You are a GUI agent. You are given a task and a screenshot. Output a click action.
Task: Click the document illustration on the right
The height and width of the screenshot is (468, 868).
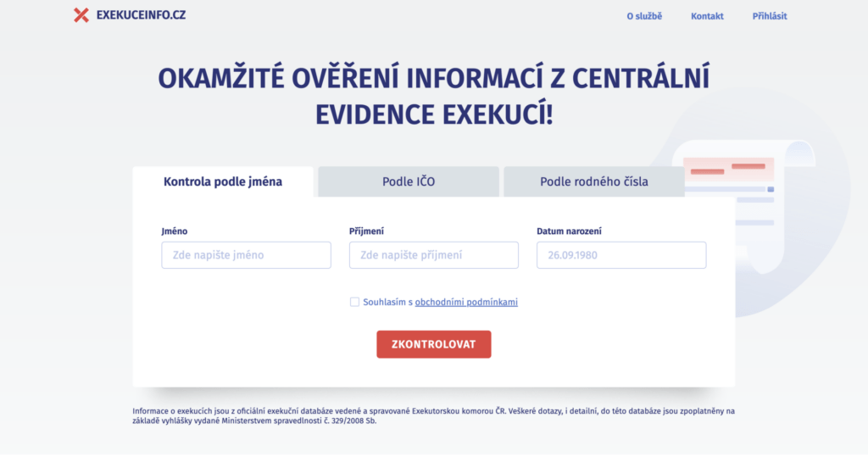[x=746, y=195]
